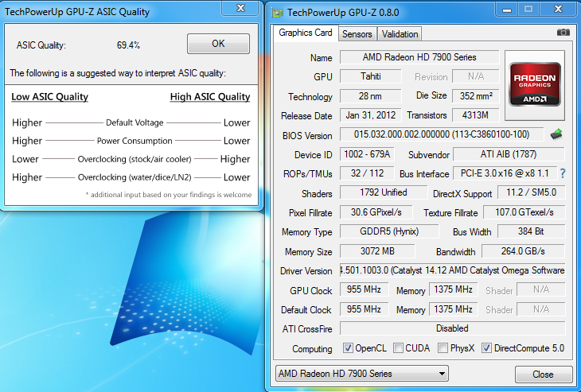Click the Name field showing AMD Radeon HD 7900 Series

click(x=419, y=57)
